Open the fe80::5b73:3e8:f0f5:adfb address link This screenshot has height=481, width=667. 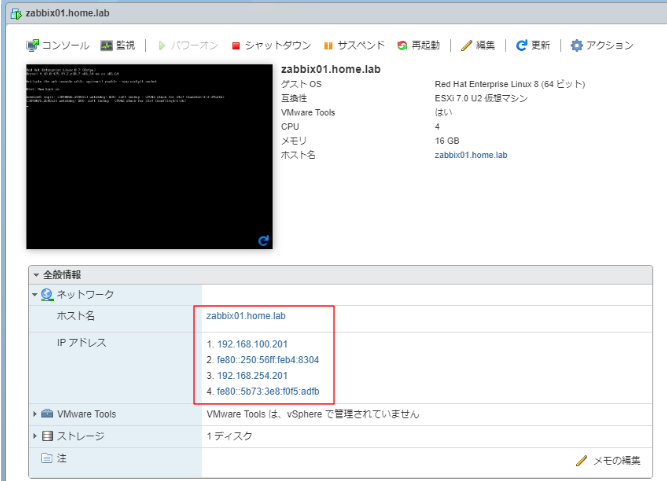click(x=268, y=391)
